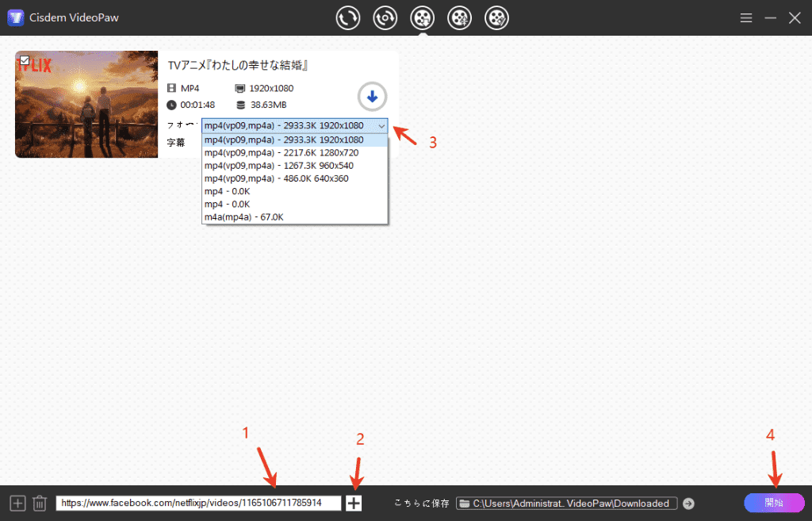Minimize the VideoPaw window
The image size is (812, 521).
click(771, 18)
